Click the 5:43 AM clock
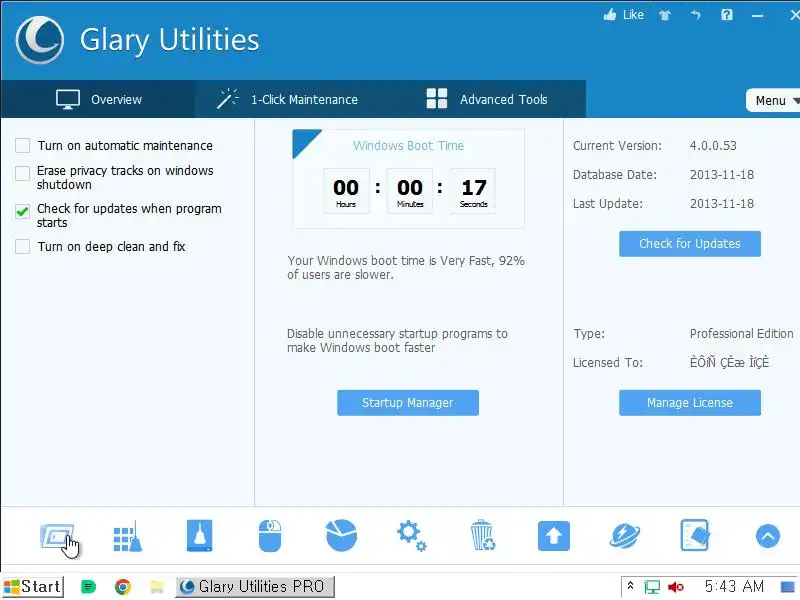This screenshot has height=600, width=800. (734, 587)
